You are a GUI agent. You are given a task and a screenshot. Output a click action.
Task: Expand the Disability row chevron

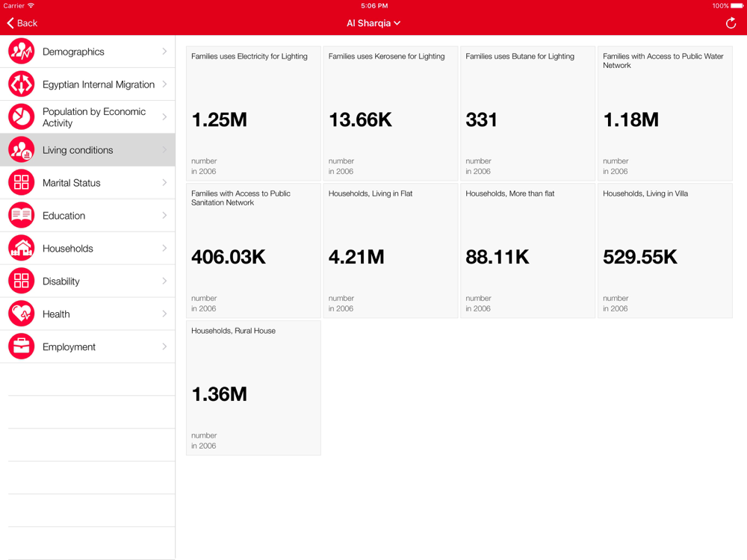pyautogui.click(x=164, y=281)
